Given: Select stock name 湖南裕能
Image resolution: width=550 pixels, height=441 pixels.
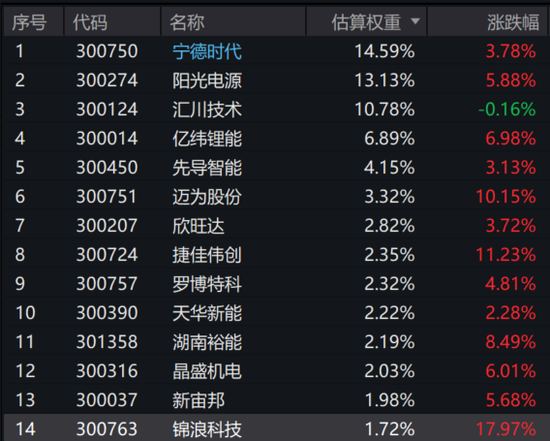Looking at the screenshot, I should tap(207, 342).
